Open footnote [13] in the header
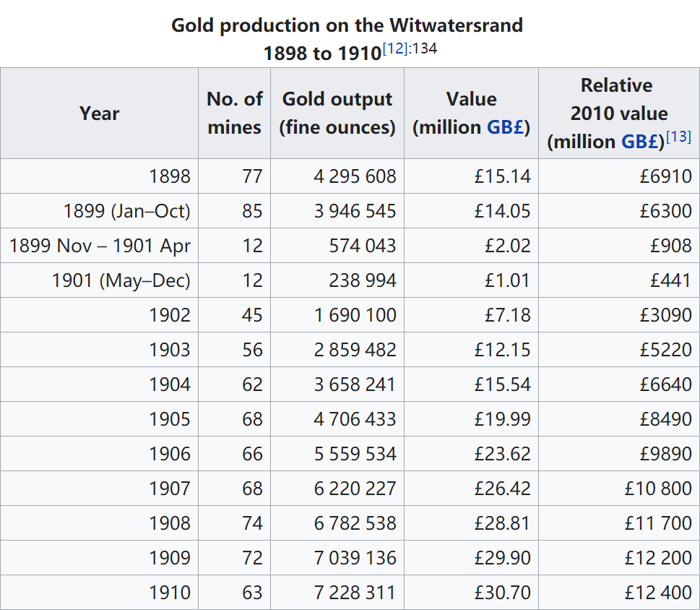700x610 pixels. pos(678,137)
